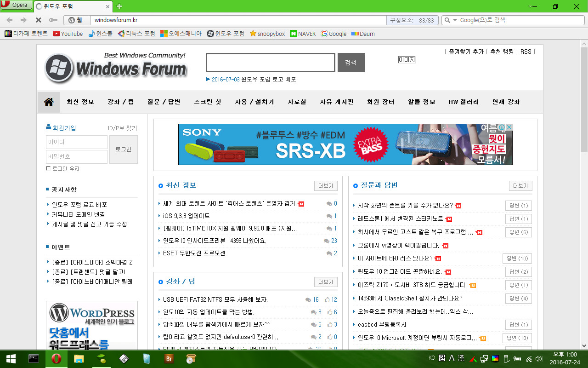Viewport: 588px width, 368px height.
Task: Go forward with browser forward arrow
Action: tap(24, 20)
